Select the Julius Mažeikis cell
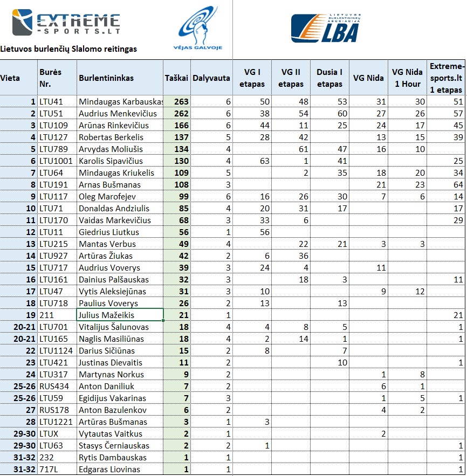 coord(120,315)
